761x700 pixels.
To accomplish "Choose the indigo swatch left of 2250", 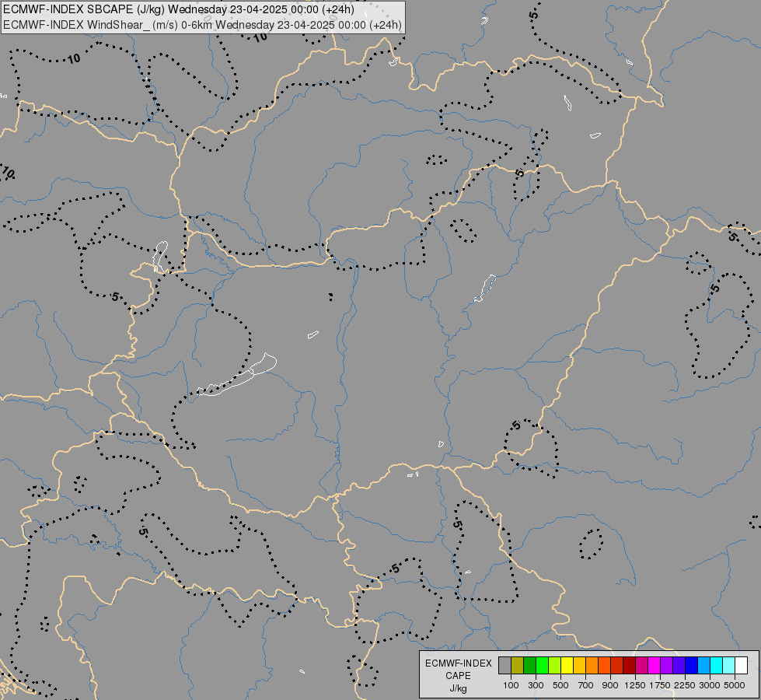I will [679, 665].
